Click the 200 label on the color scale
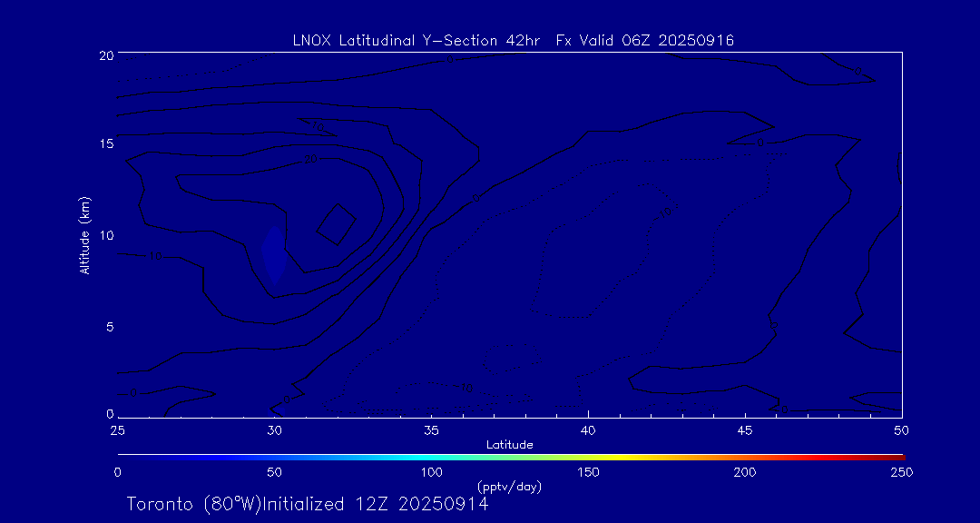 click(x=745, y=472)
